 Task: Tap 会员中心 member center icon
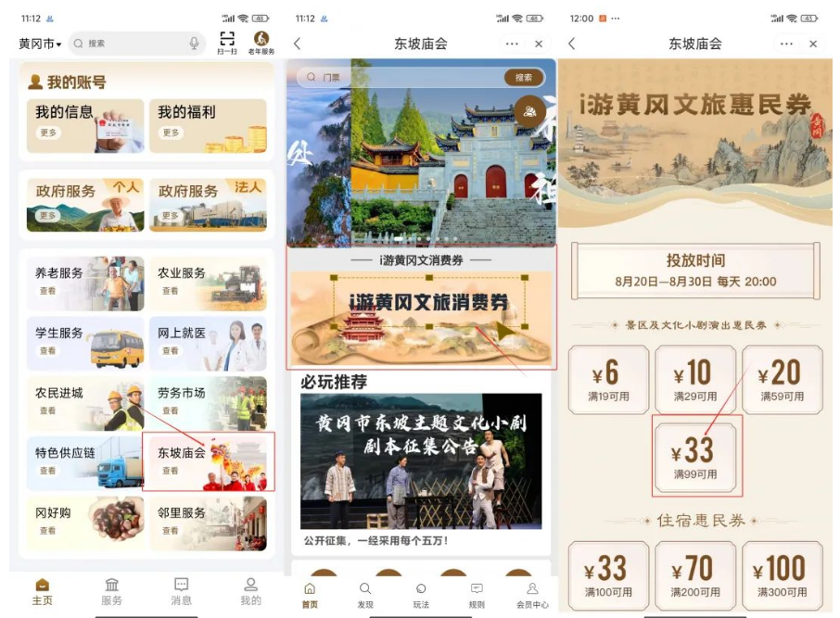(531, 595)
